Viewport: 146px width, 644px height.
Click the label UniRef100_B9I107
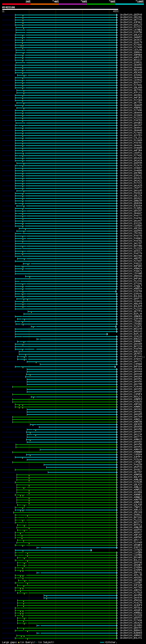131,60
